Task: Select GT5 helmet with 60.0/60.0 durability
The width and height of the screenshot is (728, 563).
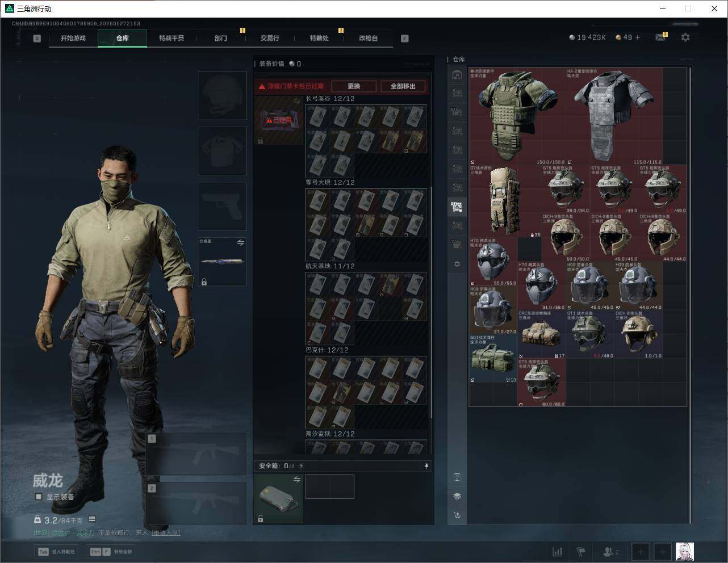Action: point(542,383)
